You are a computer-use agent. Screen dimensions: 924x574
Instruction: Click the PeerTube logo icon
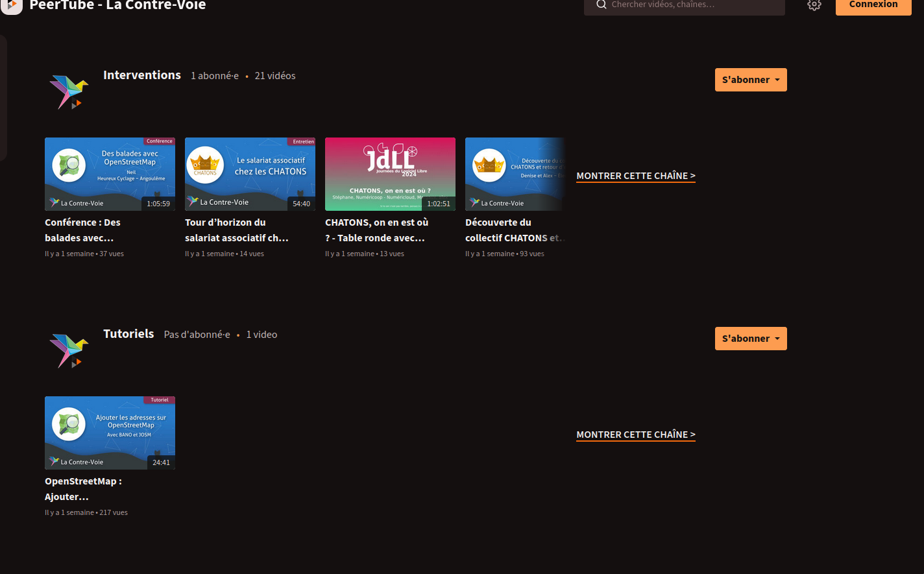coord(12,5)
